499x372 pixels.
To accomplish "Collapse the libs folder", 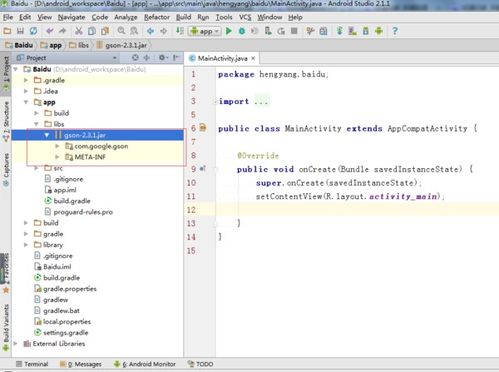I will coord(36,124).
